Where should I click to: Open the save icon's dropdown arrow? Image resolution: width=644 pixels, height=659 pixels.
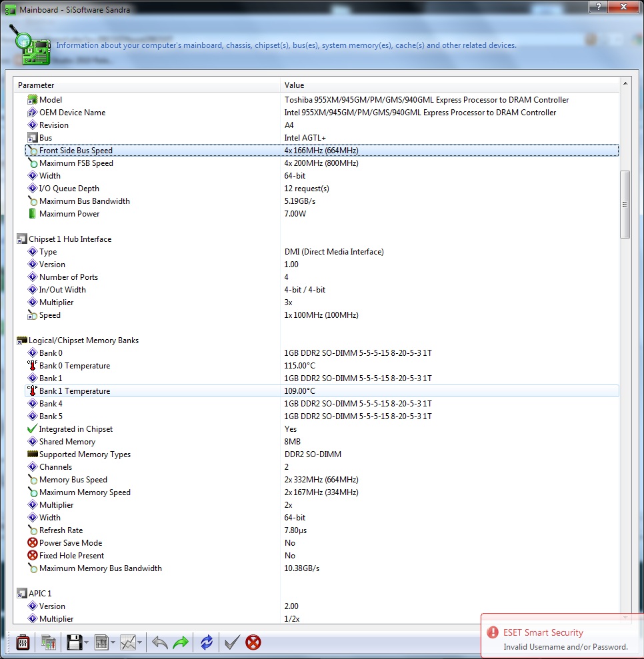coord(86,642)
